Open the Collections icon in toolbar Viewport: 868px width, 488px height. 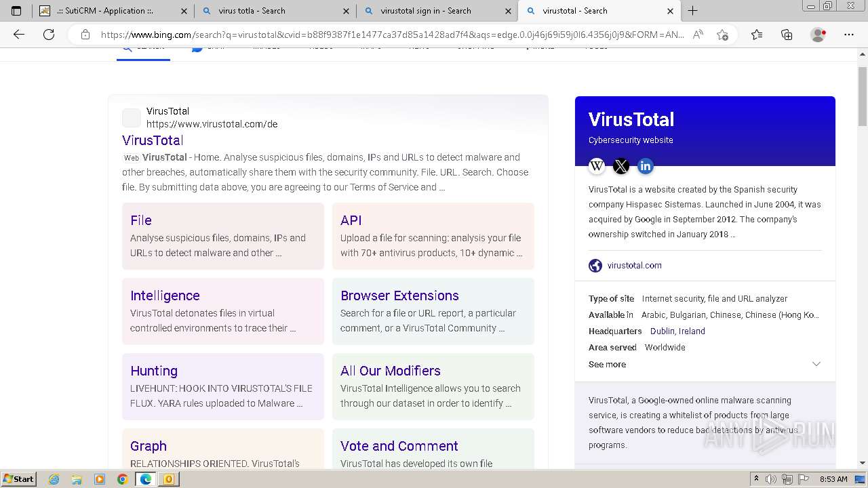click(787, 35)
